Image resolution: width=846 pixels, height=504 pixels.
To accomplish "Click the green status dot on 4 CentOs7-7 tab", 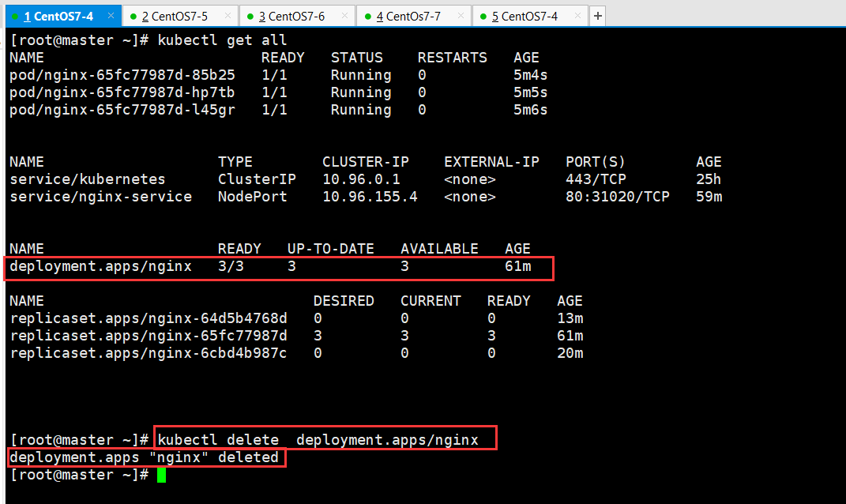I will [368, 17].
